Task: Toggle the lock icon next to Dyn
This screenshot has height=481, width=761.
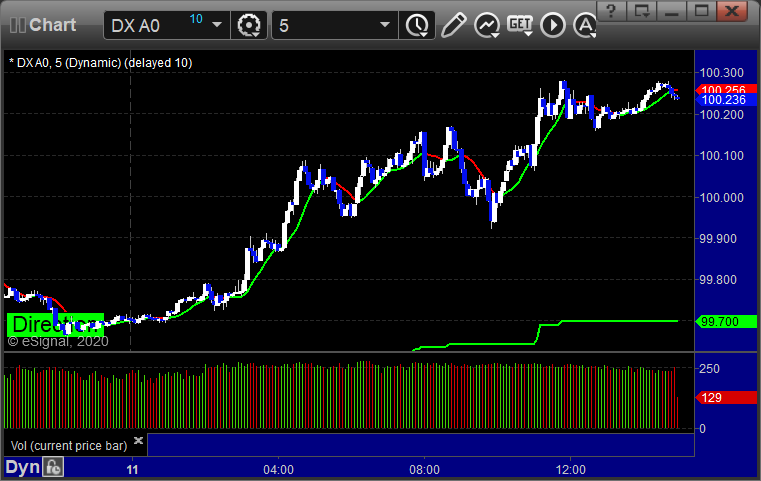Action: 53,467
